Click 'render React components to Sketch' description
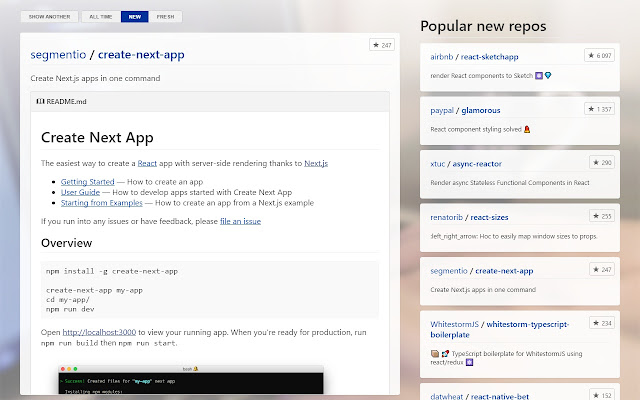Image resolution: width=640 pixels, height=400 pixels. click(482, 76)
